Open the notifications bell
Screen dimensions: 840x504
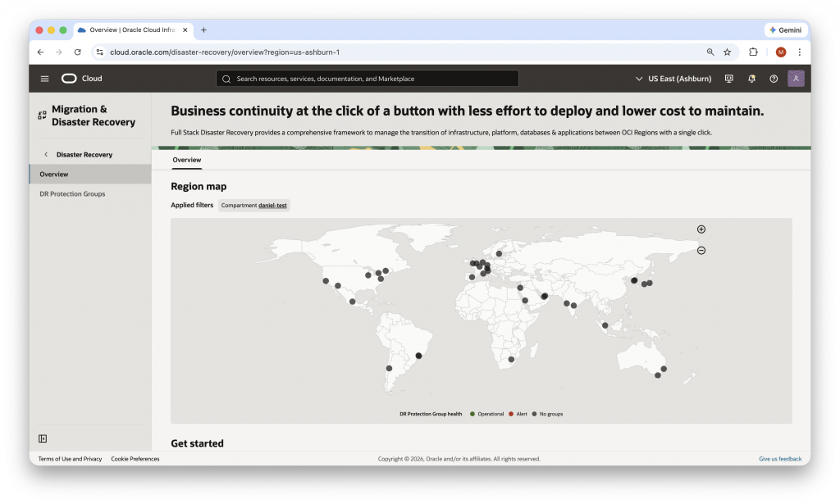751,79
